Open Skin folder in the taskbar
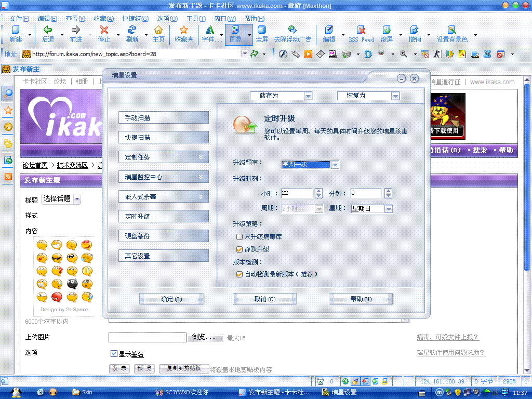The width and height of the screenshot is (532, 399). pos(82,392)
